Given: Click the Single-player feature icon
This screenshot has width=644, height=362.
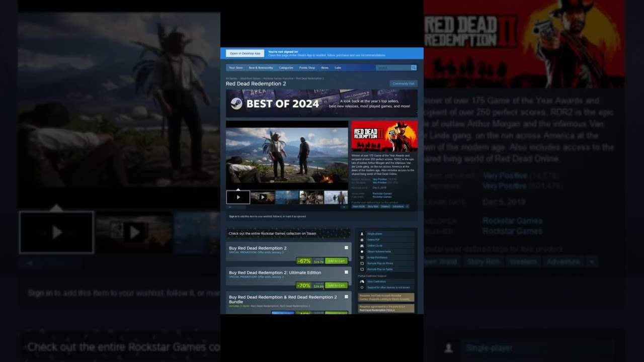Looking at the screenshot, I should tap(362, 234).
